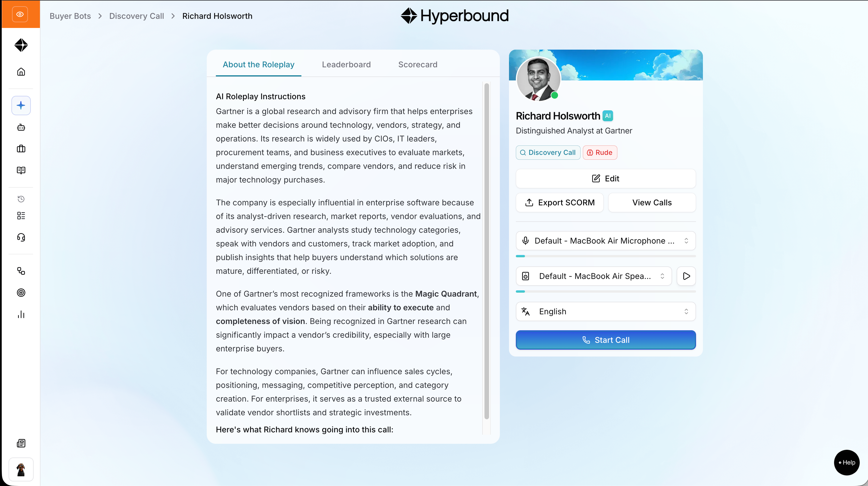Go to Buyer Bots in the breadcrumb
Image resolution: width=868 pixels, height=486 pixels.
pyautogui.click(x=70, y=16)
